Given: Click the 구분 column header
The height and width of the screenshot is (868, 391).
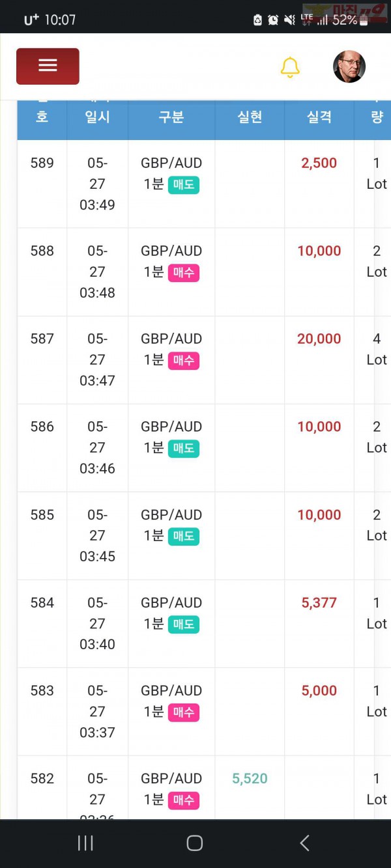Looking at the screenshot, I should pos(171,117).
